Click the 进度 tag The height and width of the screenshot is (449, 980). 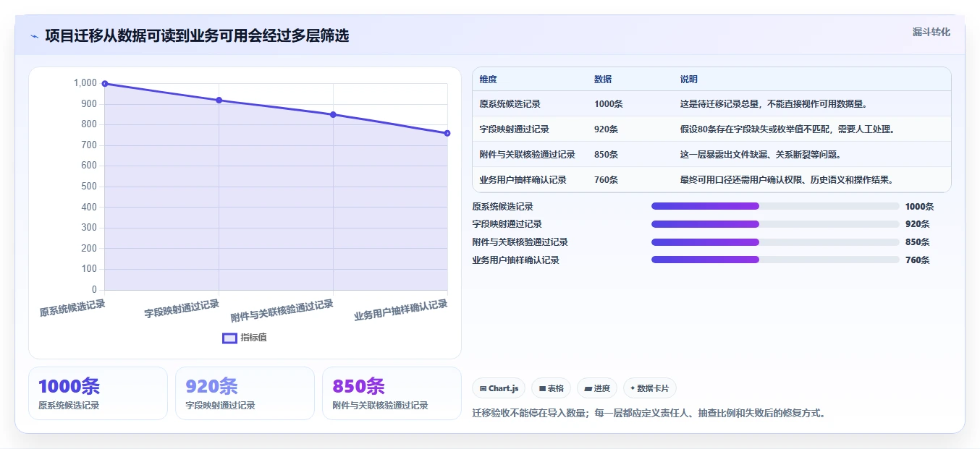[x=597, y=388]
